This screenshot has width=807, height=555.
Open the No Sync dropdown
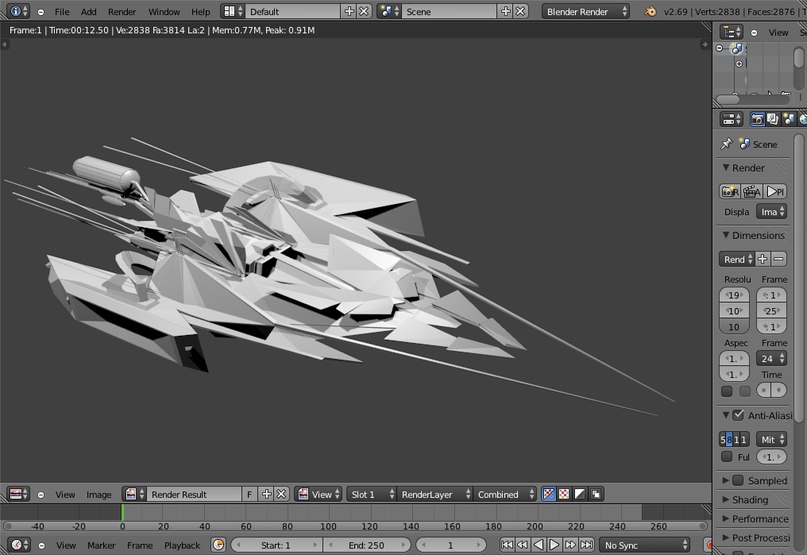pyautogui.click(x=646, y=545)
